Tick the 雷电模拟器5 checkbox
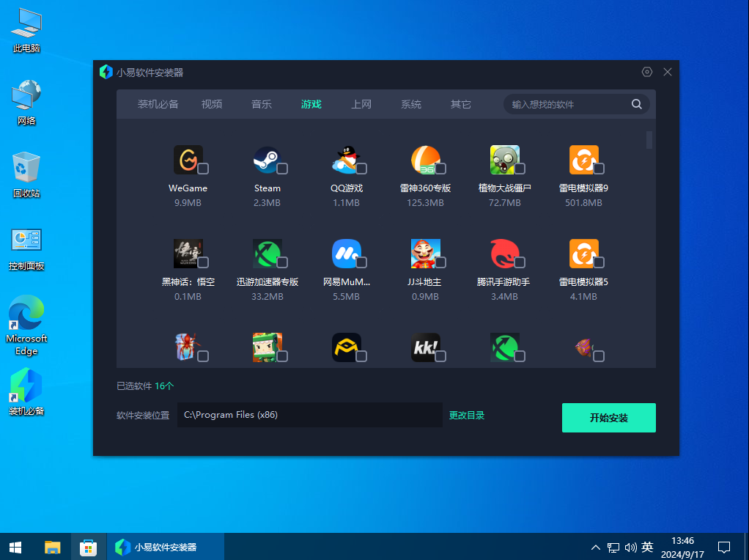 click(x=599, y=262)
